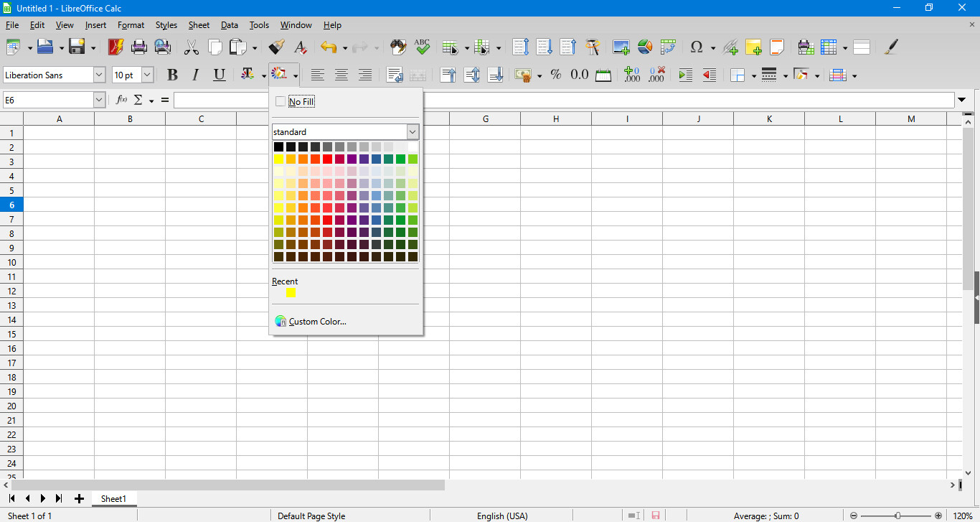The image size is (980, 522).
Task: Click the Sum sigma icon in formula bar
Action: pyautogui.click(x=138, y=100)
